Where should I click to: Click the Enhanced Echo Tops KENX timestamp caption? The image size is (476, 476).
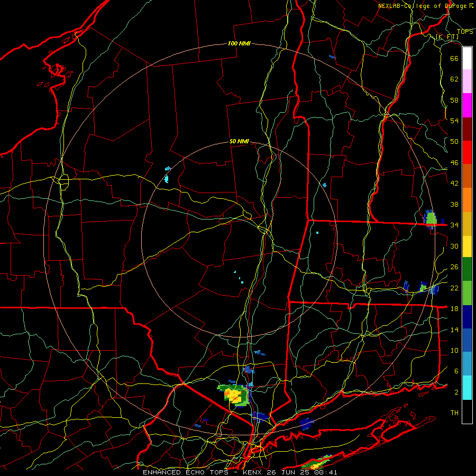[x=240, y=472]
